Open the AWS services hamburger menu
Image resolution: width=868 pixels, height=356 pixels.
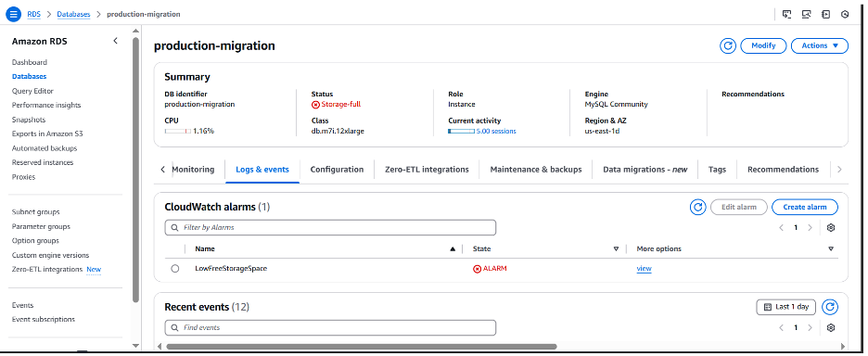[13, 15]
